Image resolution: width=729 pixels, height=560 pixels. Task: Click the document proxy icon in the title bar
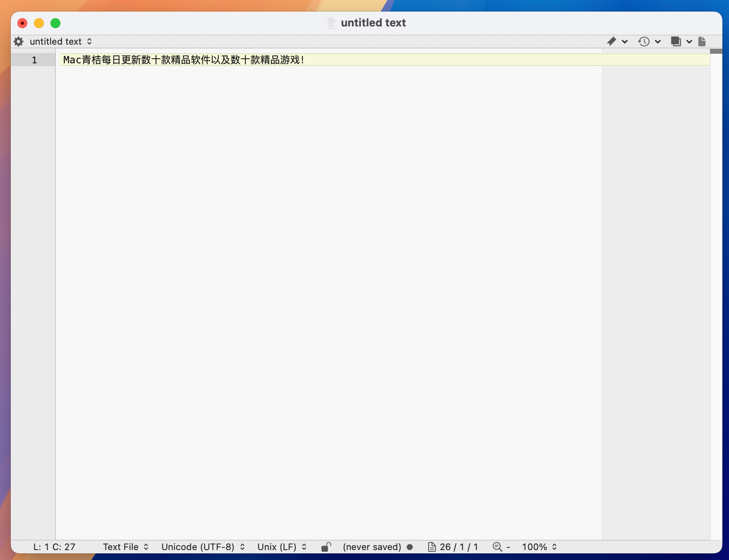click(331, 23)
